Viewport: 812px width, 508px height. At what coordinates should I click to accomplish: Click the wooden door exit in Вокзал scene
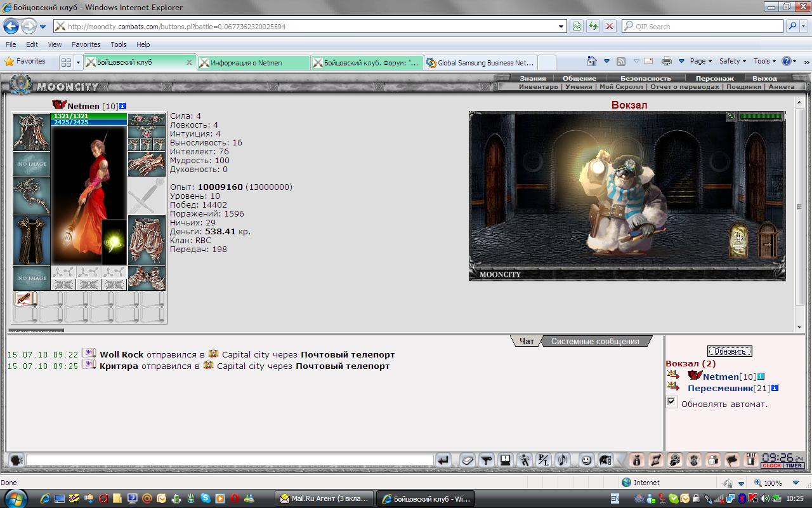pyautogui.click(x=768, y=239)
